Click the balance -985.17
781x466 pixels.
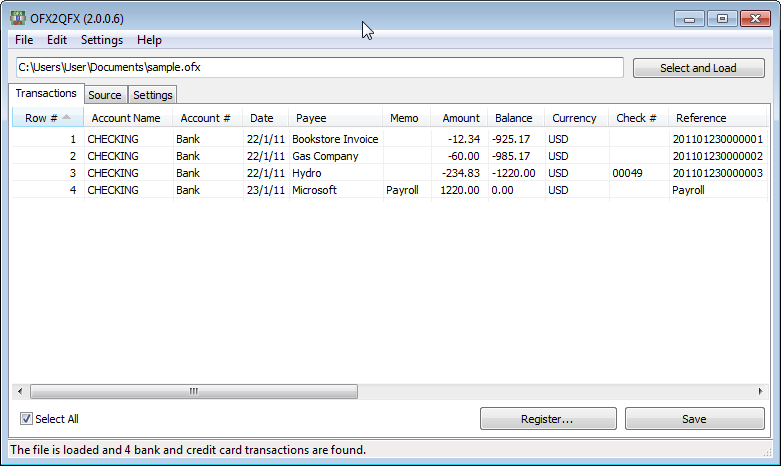point(511,156)
